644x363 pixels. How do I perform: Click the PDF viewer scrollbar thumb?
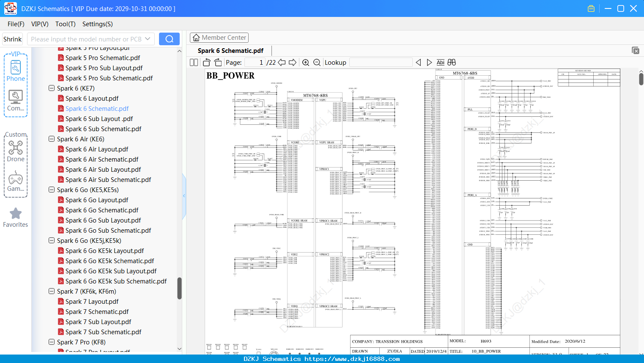click(x=641, y=79)
